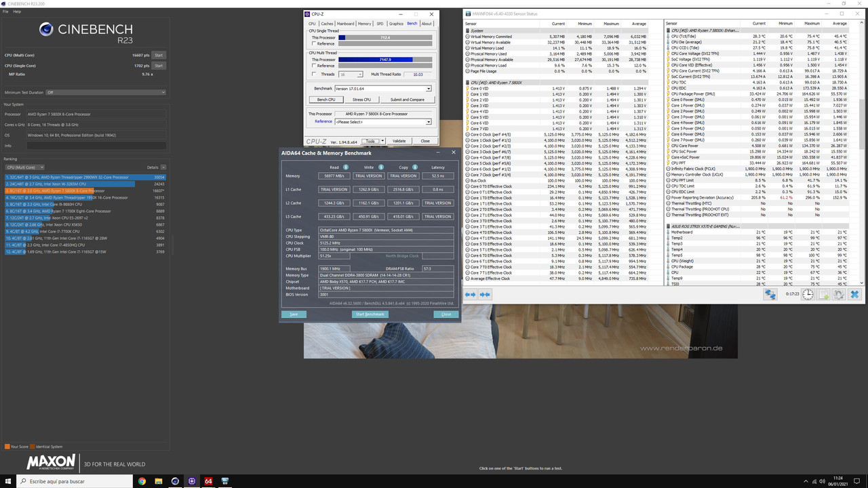The height and width of the screenshot is (488, 868).
Task: Click the Memory Read result field in AIDA64
Action: tap(334, 176)
